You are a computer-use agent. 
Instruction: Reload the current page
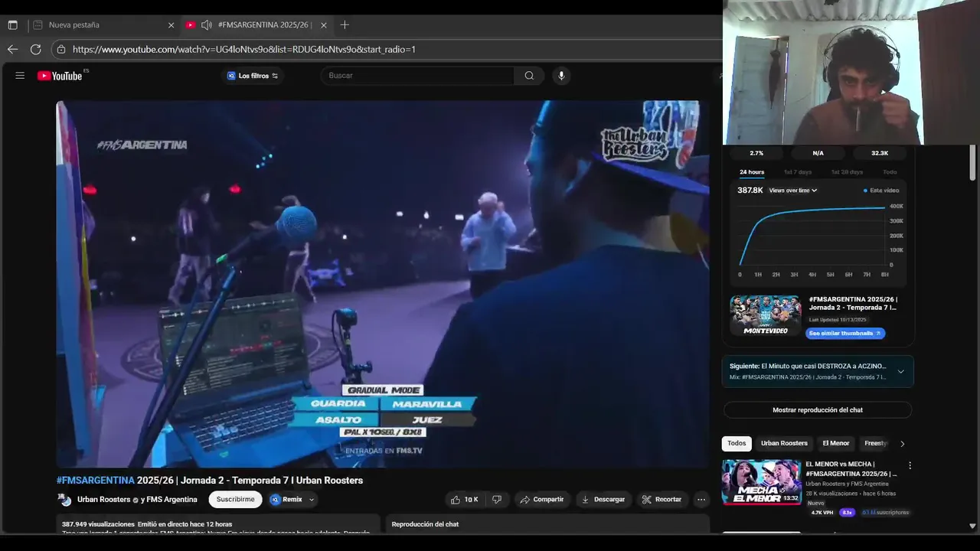[x=35, y=49]
